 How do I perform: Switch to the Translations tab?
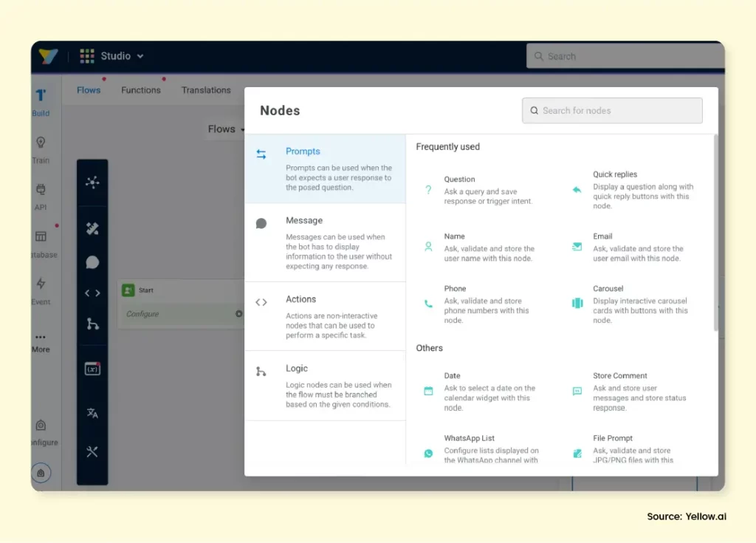pos(206,90)
